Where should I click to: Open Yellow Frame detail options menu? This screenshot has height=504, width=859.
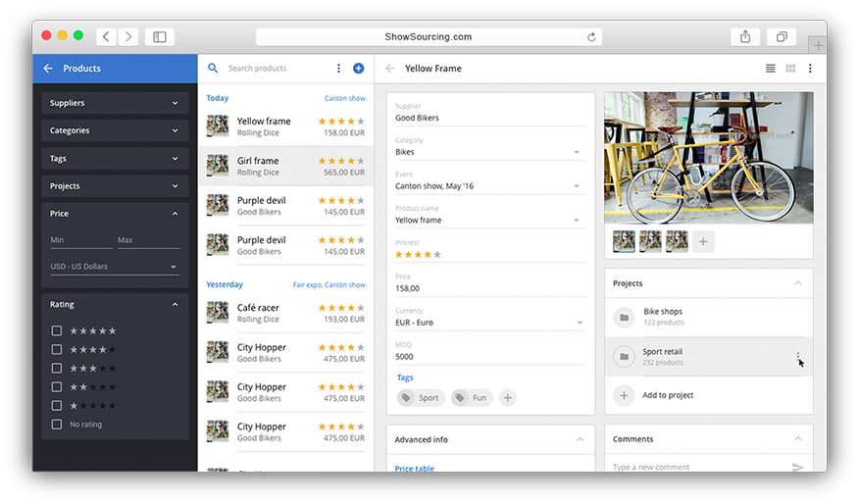[810, 69]
